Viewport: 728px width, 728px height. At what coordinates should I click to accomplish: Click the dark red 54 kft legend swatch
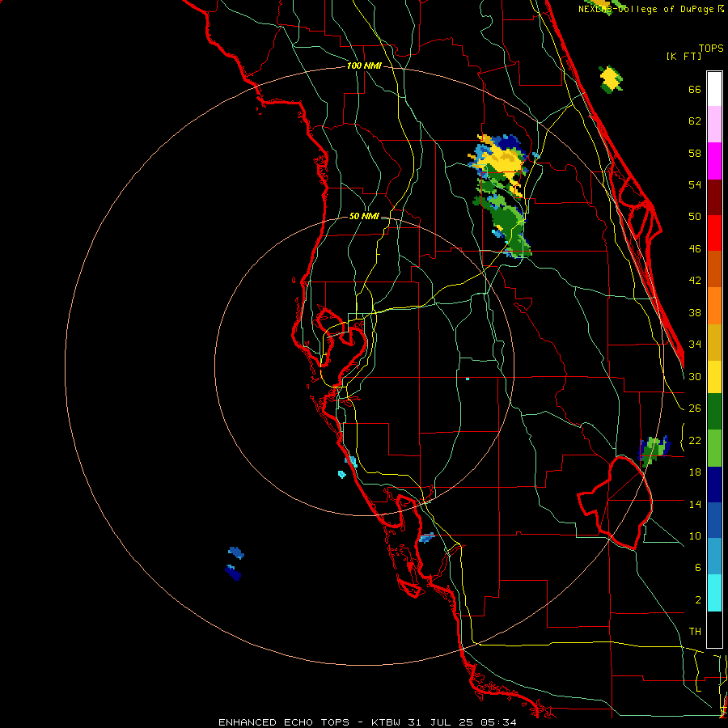[714, 197]
